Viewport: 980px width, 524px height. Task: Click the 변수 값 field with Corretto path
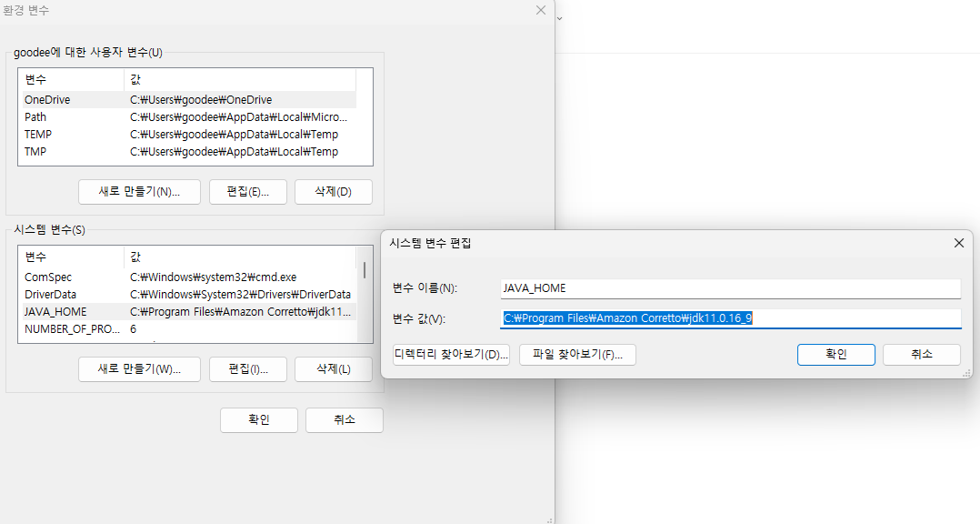pos(731,318)
